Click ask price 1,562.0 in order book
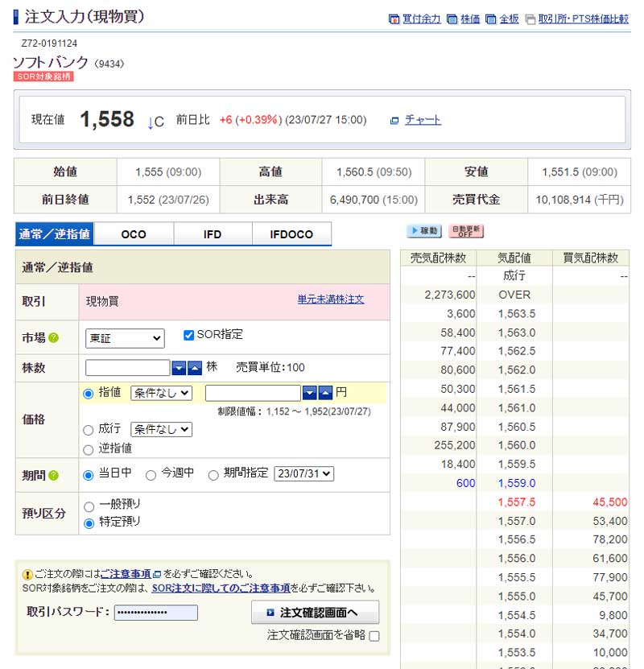The image size is (644, 669). coord(517,370)
